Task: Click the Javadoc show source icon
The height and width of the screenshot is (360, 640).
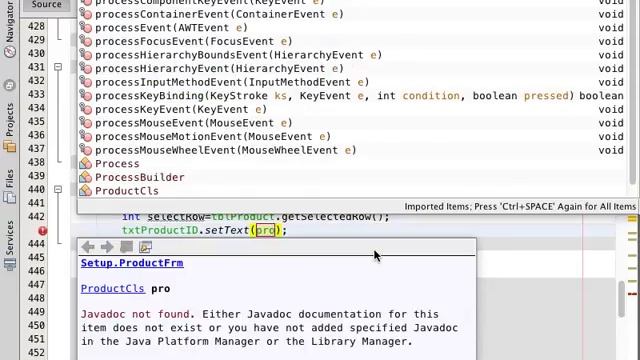Action: click(145, 247)
